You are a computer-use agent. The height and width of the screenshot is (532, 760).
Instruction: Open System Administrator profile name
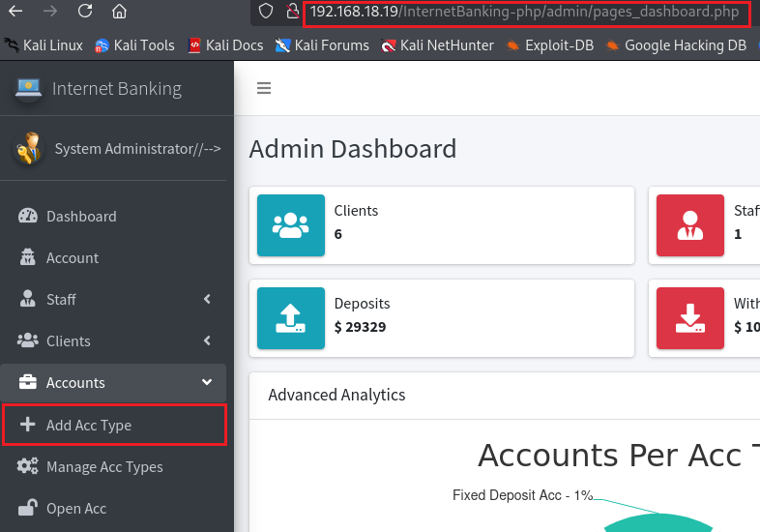pyautogui.click(x=137, y=148)
